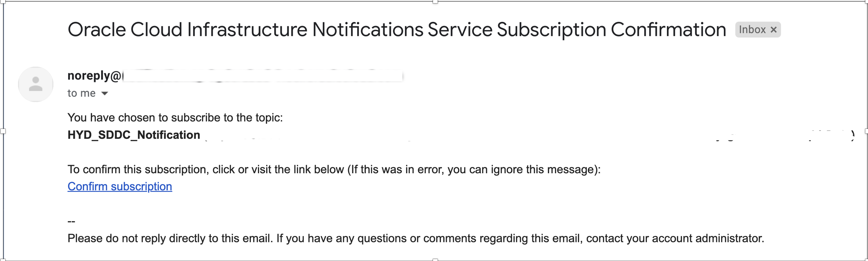
Task: Remove the Inbox label using its X
Action: coord(774,30)
